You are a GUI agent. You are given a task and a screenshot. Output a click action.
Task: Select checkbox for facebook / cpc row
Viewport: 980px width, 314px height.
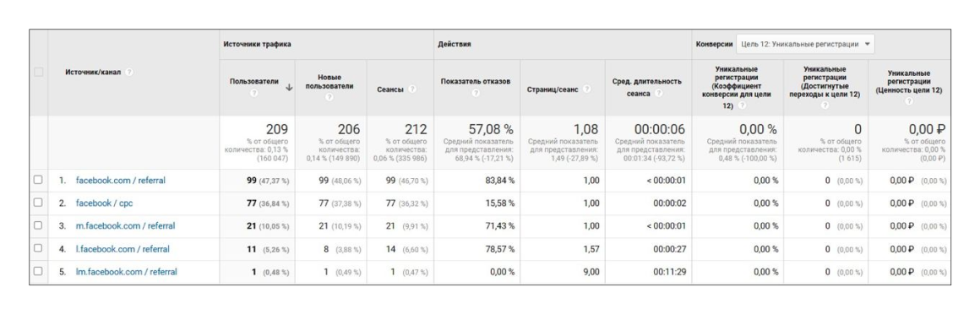[38, 203]
